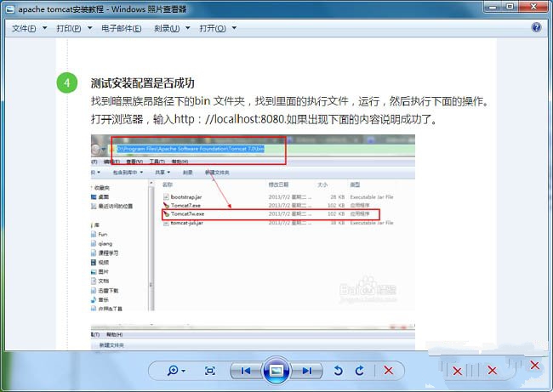Screen dimensions: 553x392
Task: Open the 文件(F) menu
Action: coord(29,28)
